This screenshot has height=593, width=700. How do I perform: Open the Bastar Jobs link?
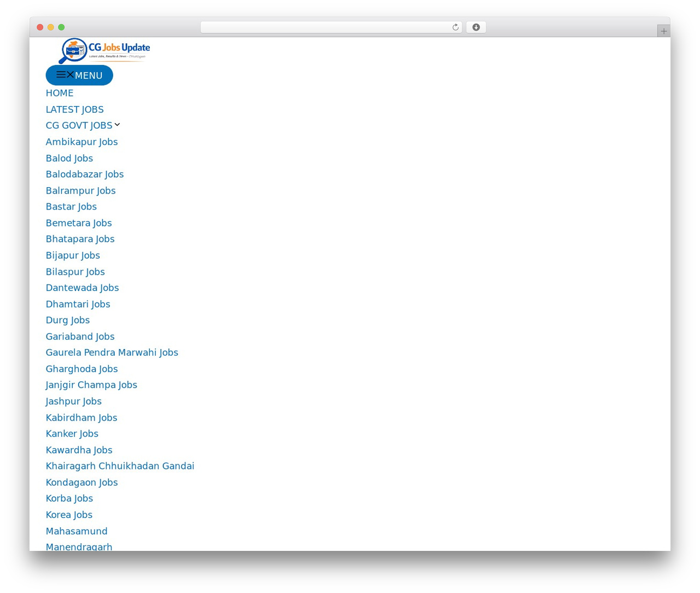(x=71, y=206)
